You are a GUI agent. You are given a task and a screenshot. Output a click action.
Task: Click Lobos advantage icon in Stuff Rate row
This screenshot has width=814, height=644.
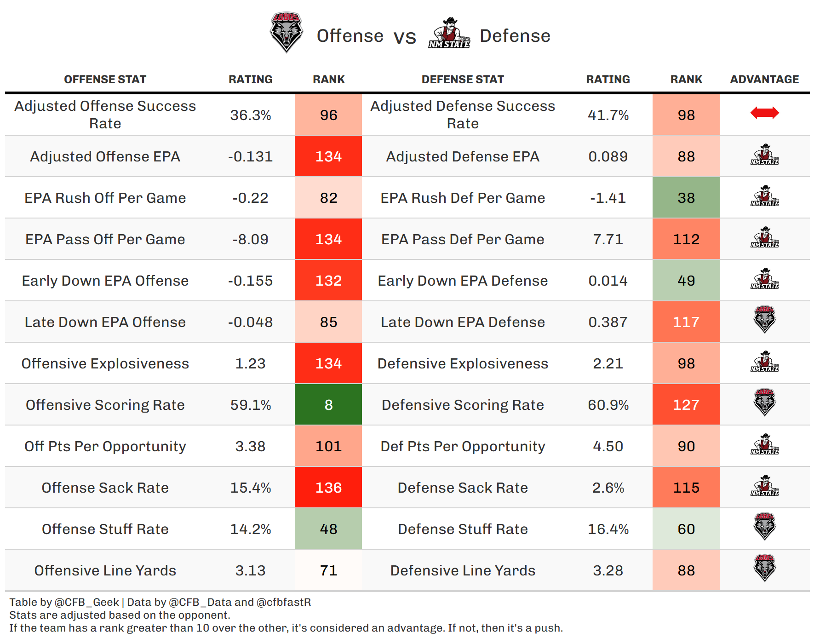[764, 527]
